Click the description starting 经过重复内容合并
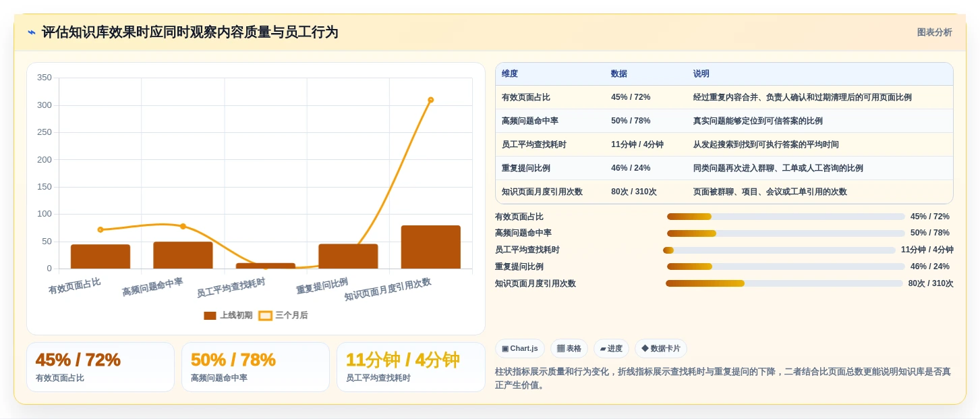Screen dimensions: 980x419 click(x=802, y=97)
